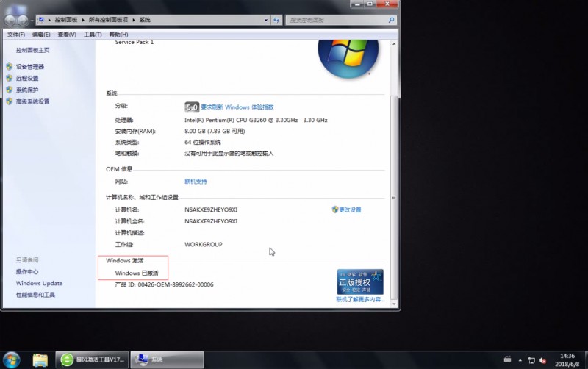Open the 查看(V) menu
The width and height of the screenshot is (588, 369).
point(67,35)
